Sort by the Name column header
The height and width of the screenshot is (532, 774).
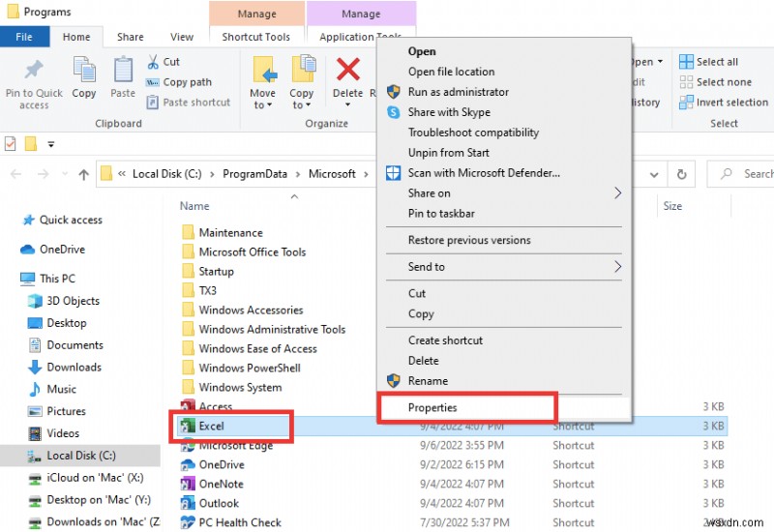pyautogui.click(x=194, y=206)
